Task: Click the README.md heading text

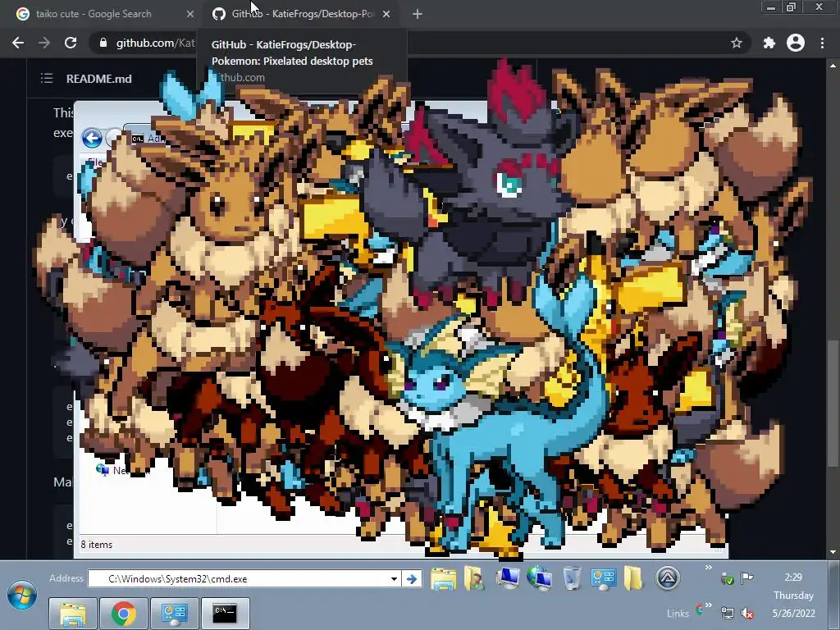Action: 99,79
